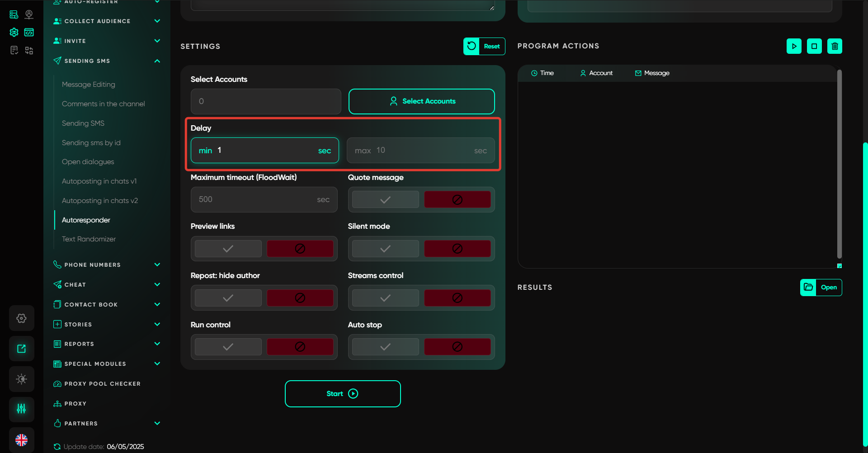Open the Text Randomizer menu item

(x=89, y=239)
